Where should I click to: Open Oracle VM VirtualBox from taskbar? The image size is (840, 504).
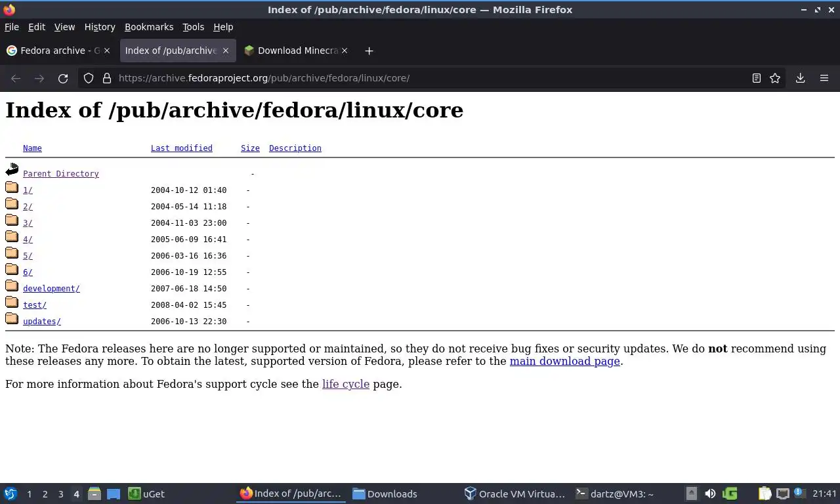[x=514, y=493]
